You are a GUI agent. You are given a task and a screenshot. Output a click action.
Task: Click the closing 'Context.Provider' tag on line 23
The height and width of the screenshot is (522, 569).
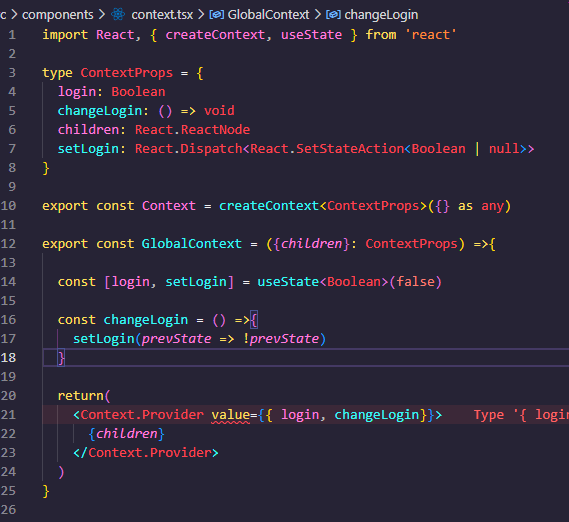[150, 453]
